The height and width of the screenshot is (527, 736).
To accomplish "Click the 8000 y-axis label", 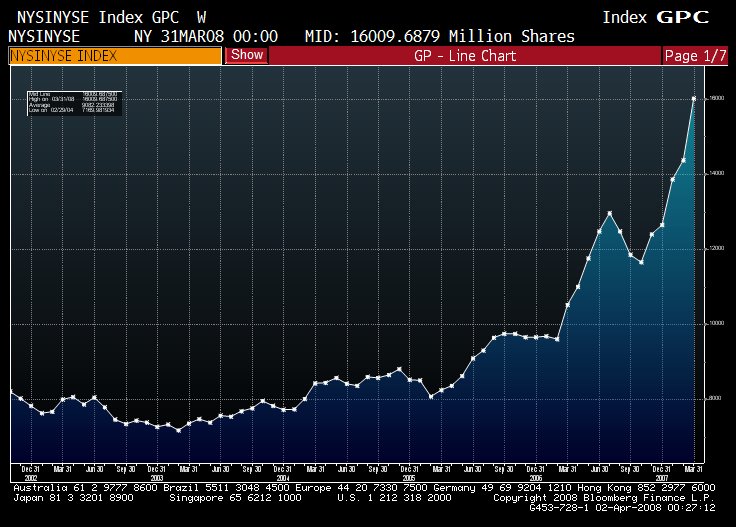I will [715, 398].
